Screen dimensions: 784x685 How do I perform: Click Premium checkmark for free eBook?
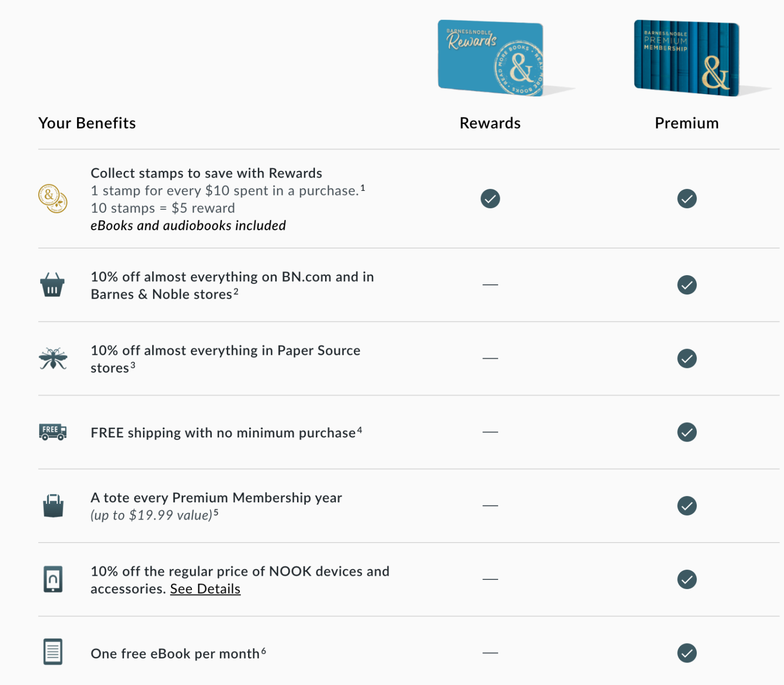687,653
